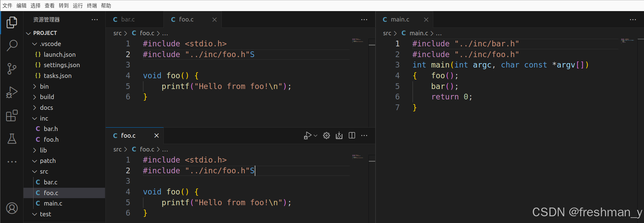The width and height of the screenshot is (644, 223).
Task: Open the 查看 (View) menu
Action: pyautogui.click(x=50, y=5)
